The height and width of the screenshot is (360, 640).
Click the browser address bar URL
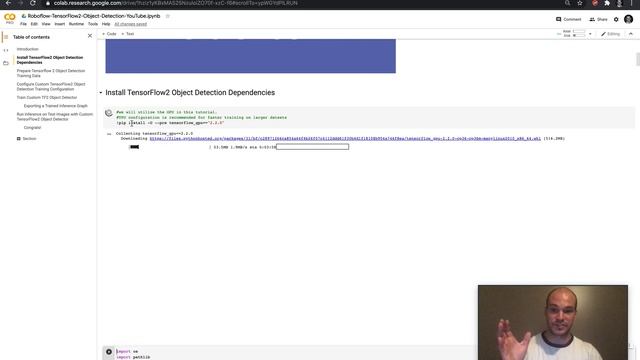[176, 3]
